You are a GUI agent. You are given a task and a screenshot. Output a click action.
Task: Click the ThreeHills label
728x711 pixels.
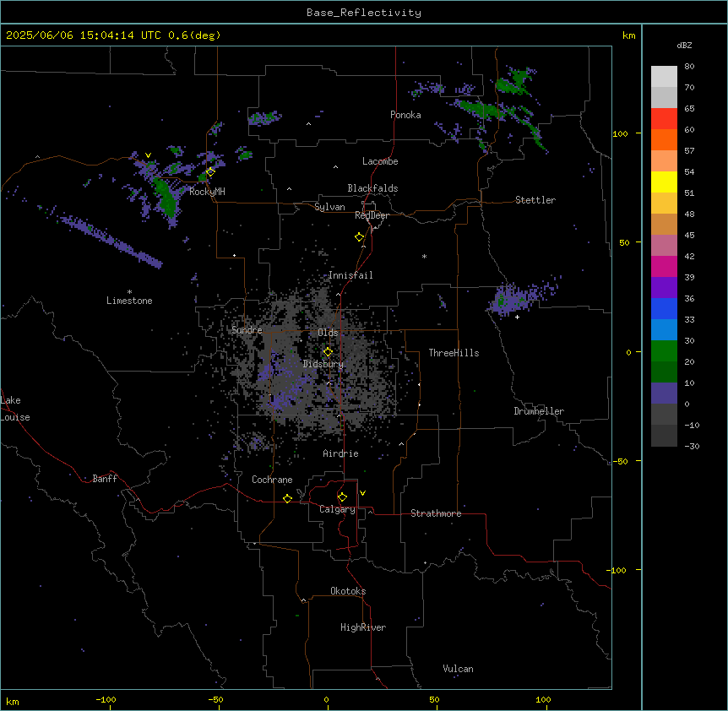(x=454, y=353)
